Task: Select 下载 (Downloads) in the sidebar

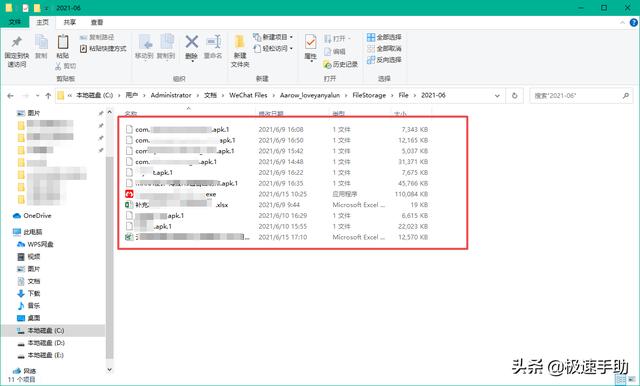Action: click(x=29, y=293)
